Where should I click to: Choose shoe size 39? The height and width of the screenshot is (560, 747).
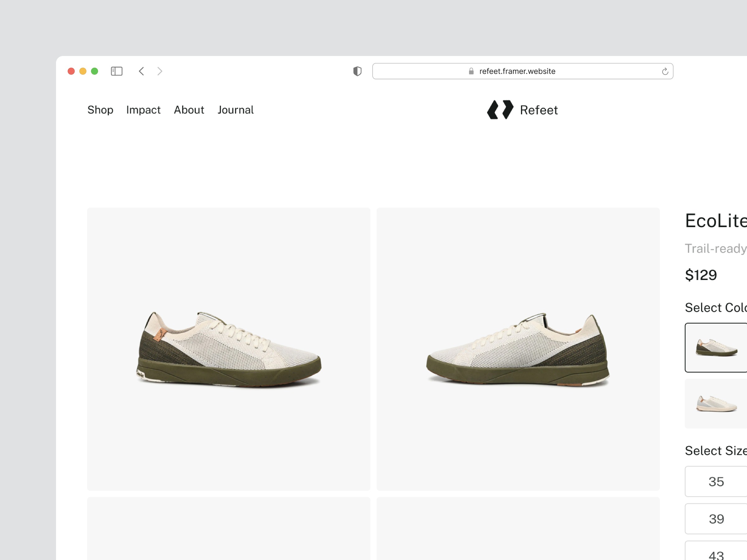(x=716, y=519)
